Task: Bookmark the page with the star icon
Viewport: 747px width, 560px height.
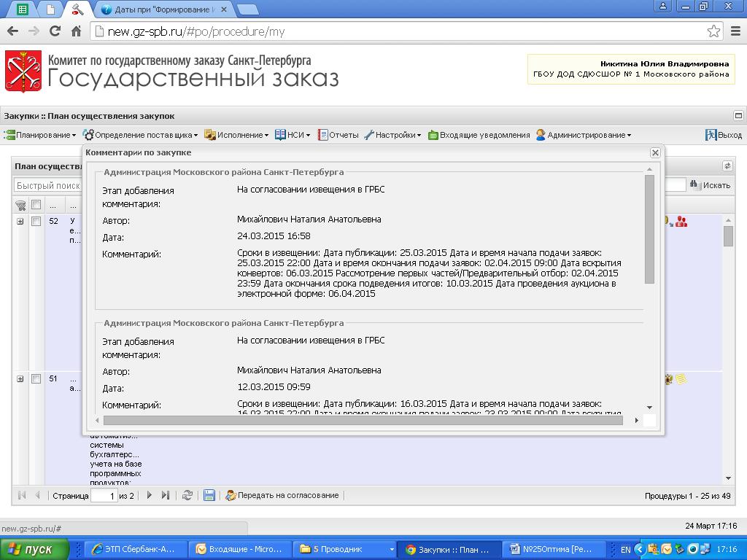Action: click(x=713, y=31)
